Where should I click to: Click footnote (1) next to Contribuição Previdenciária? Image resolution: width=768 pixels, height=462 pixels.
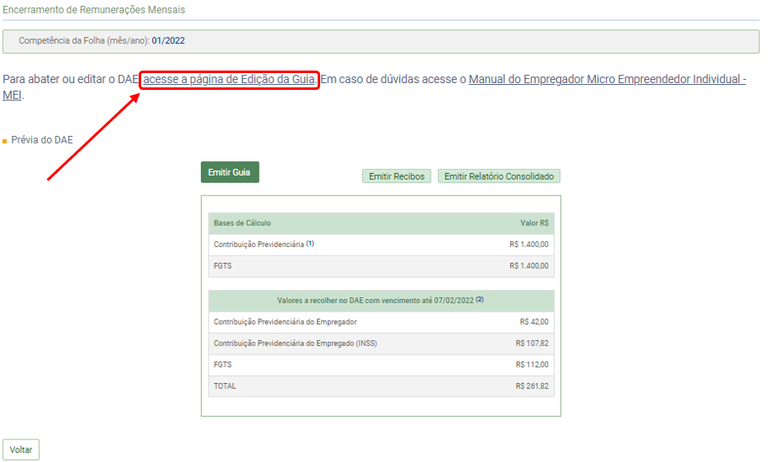tap(310, 243)
